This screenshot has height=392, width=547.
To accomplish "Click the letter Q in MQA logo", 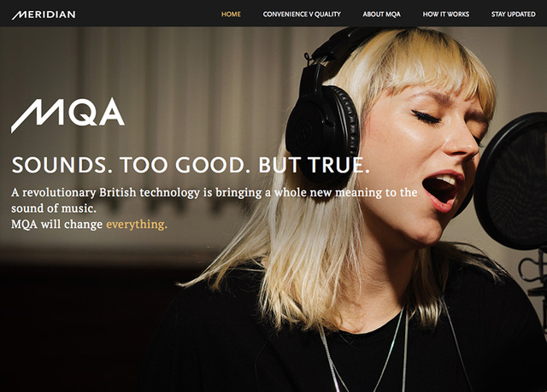I will (x=81, y=112).
